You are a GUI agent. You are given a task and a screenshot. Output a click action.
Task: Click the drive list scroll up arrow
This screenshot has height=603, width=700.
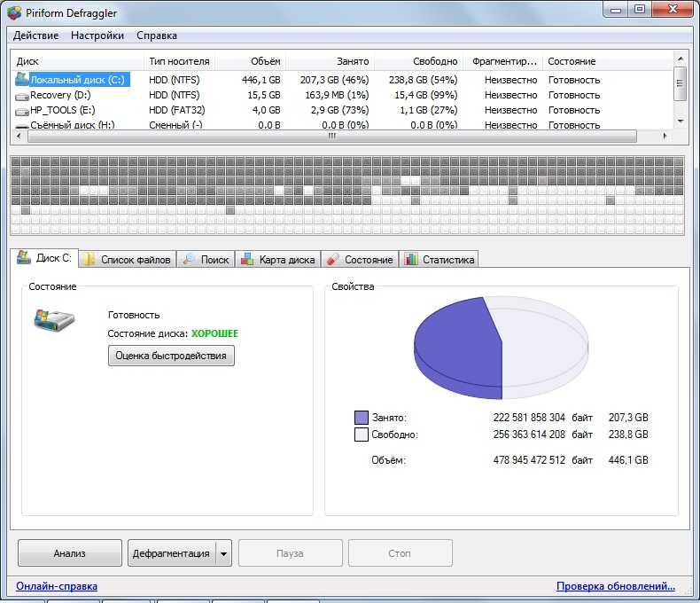(x=681, y=59)
